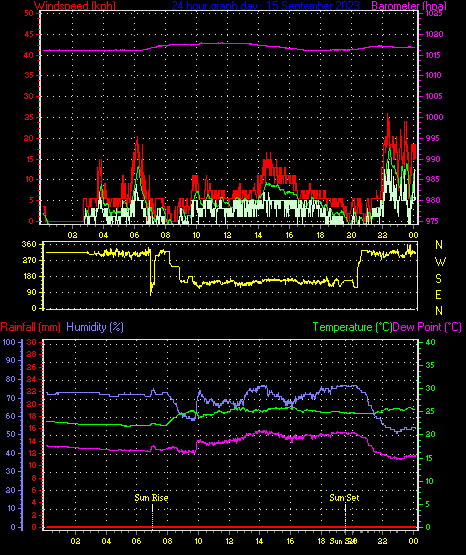Click the E compass letter
Screen dimensions: 466x555
point(439,294)
